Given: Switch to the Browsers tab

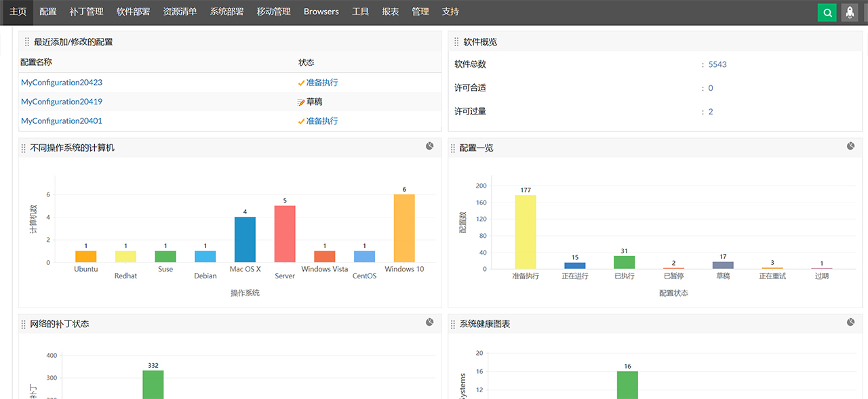Looking at the screenshot, I should 321,12.
